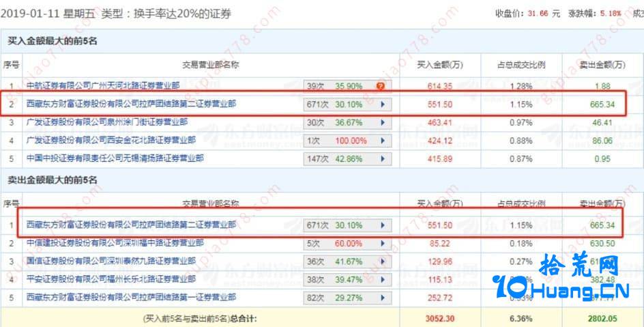Image resolution: width=644 pixels, height=327 pixels.
Task: Open 西藏东方财富证券拉萨团结路第二营业部 link in sell list
Action: pyautogui.click(x=132, y=225)
